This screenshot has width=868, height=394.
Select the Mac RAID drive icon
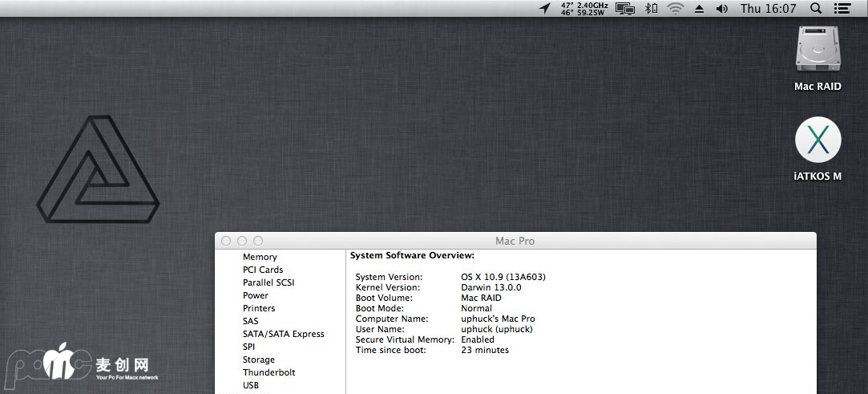818,51
